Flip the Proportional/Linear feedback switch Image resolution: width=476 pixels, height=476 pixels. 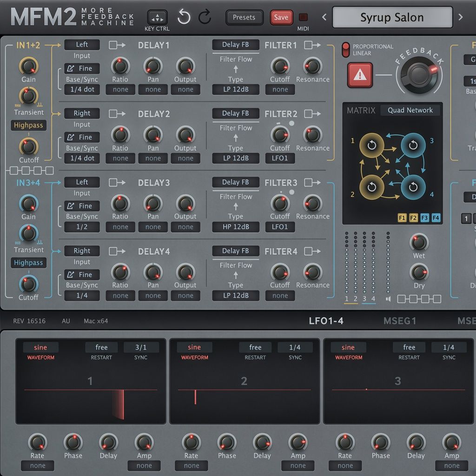[x=345, y=50]
